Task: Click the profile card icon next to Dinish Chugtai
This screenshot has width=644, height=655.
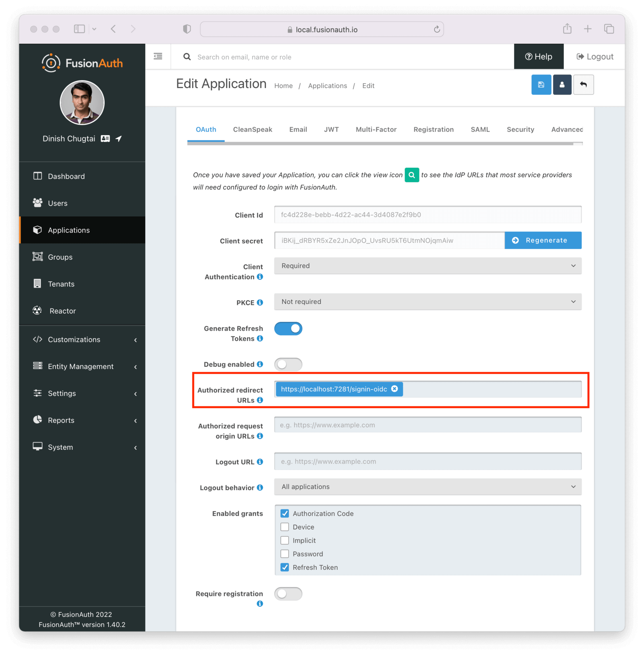Action: click(x=105, y=138)
